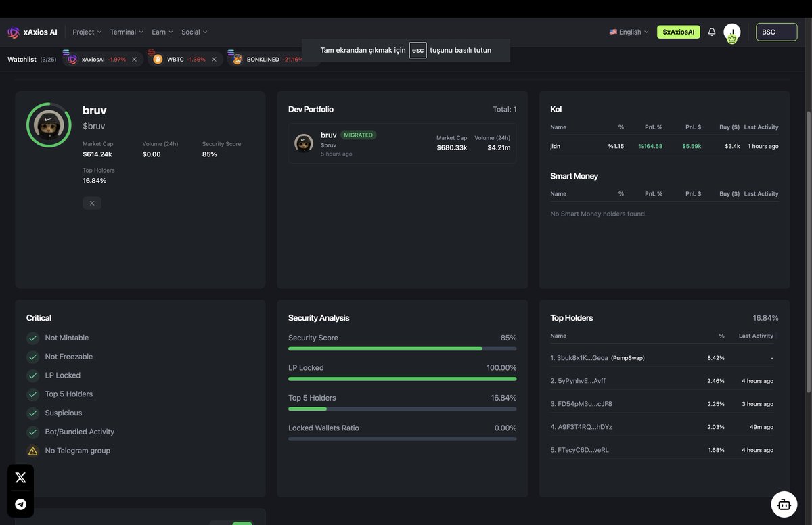Open the floating Telegram button
This screenshot has height=525, width=812.
click(20, 504)
